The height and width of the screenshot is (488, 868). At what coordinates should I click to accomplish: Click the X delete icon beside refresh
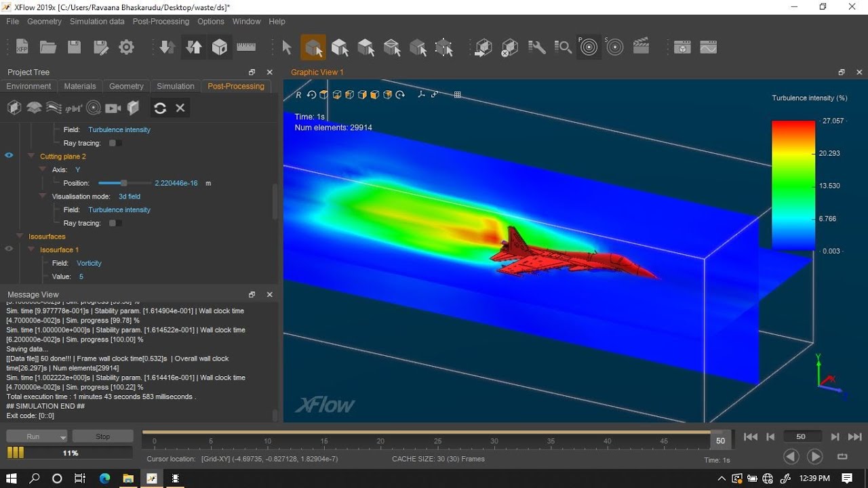tap(180, 108)
